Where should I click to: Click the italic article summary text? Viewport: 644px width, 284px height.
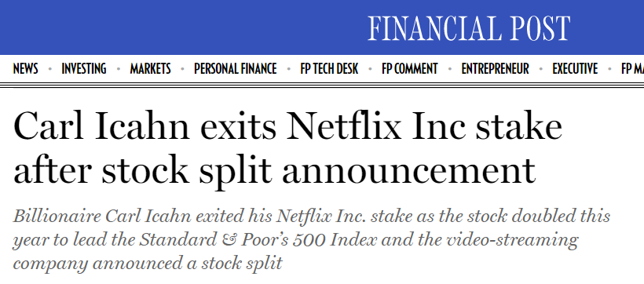click(x=311, y=240)
